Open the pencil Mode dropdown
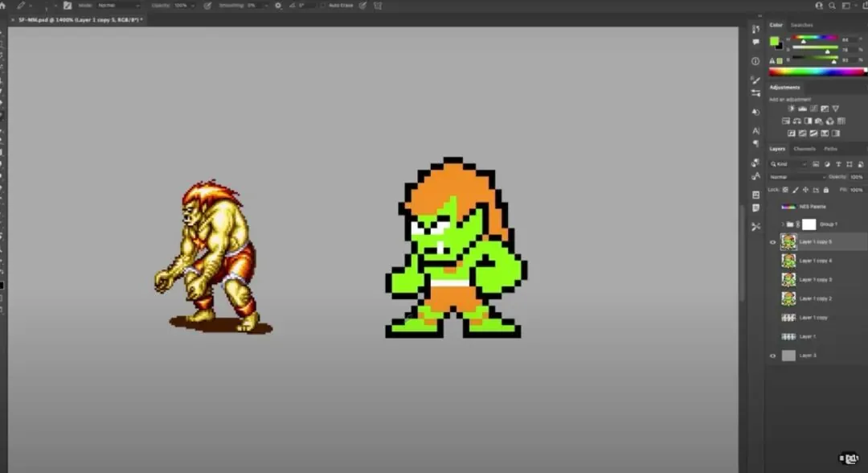Viewport: 868px width, 473px height. coord(118,6)
